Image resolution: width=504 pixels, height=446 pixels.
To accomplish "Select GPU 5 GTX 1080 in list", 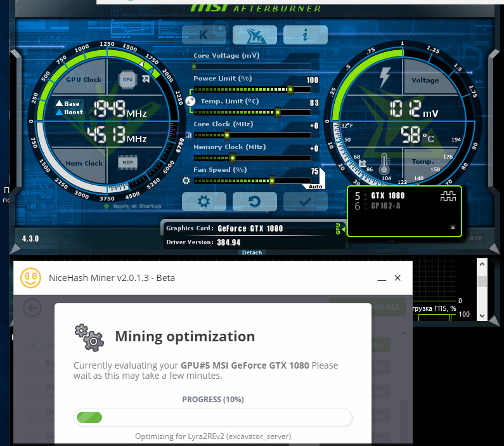I will point(387,196).
